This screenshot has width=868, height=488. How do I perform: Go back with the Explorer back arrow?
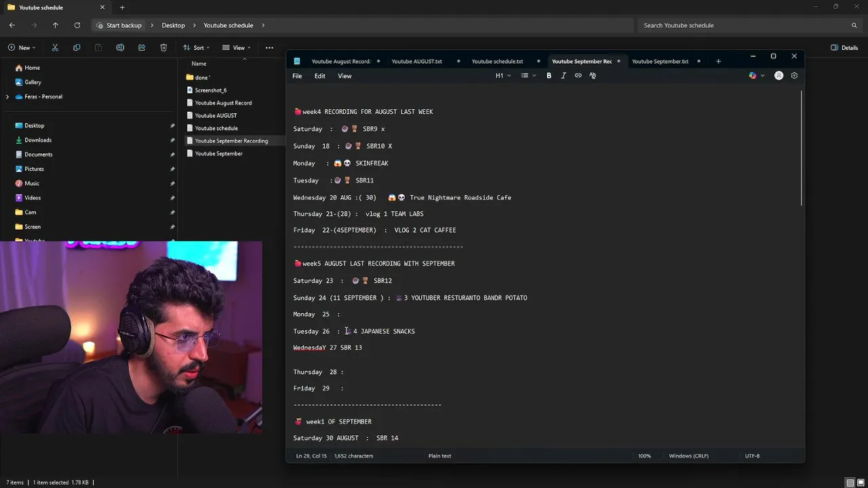click(x=12, y=25)
